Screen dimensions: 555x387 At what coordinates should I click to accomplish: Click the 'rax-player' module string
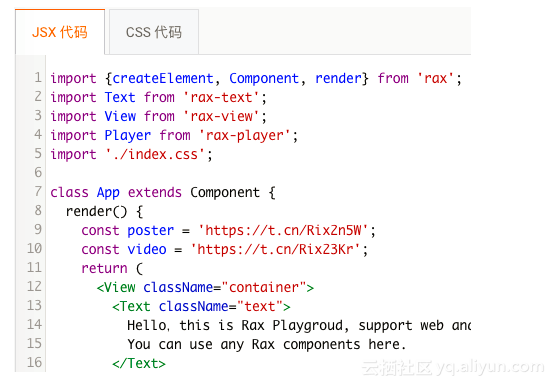coord(245,136)
